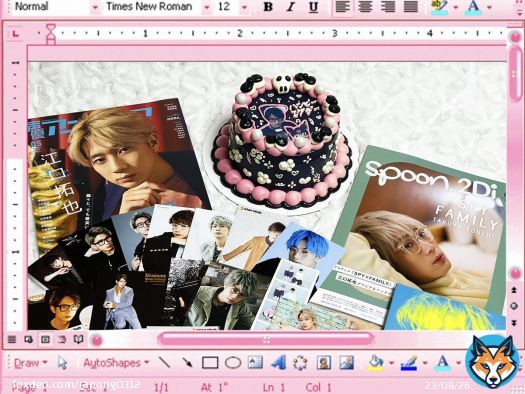Viewport: 525px width, 394px height.
Task: Open Select Browse Object button
Action: coord(514,306)
